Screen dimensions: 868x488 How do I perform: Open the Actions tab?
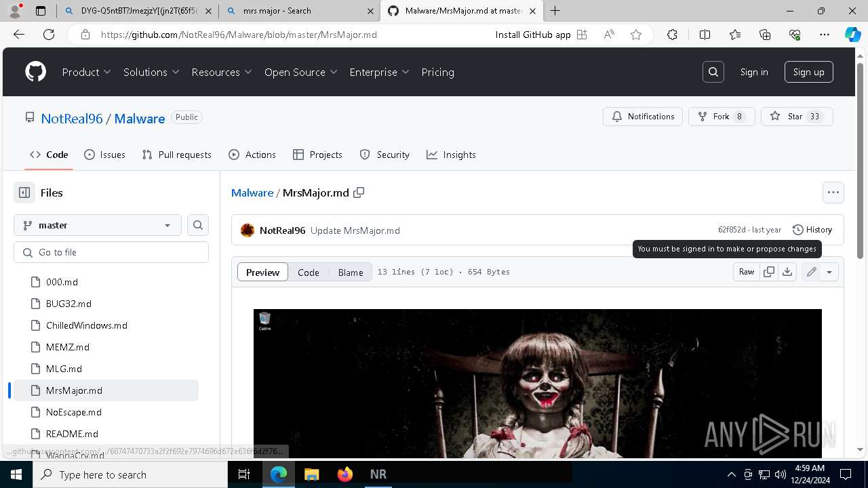coord(252,155)
